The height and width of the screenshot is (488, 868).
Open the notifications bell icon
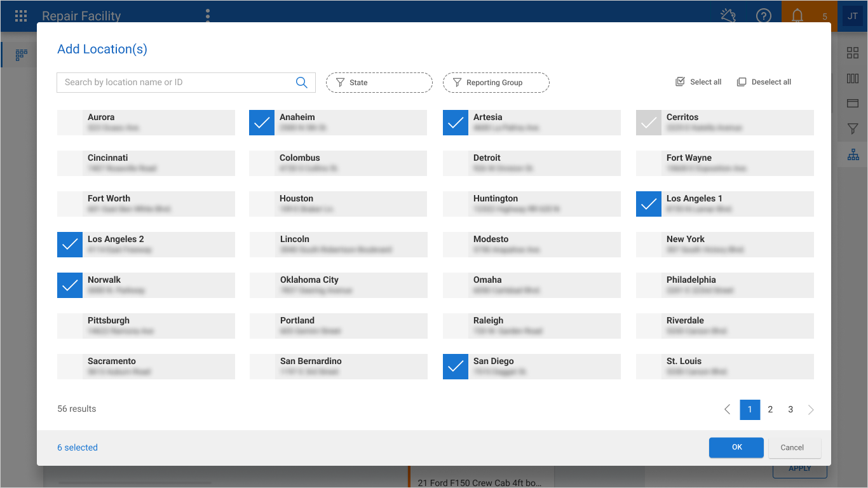pos(797,16)
